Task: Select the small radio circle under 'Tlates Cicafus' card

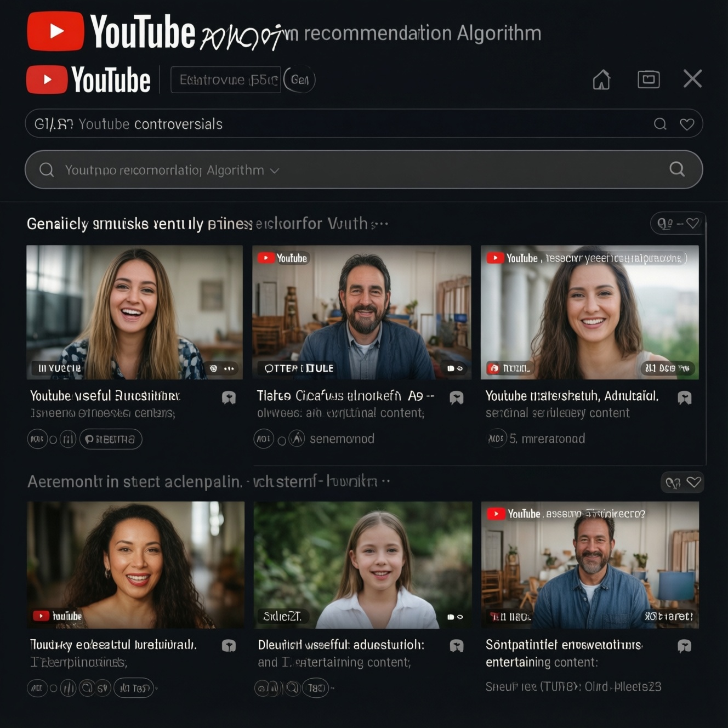Action: pyautogui.click(x=282, y=440)
